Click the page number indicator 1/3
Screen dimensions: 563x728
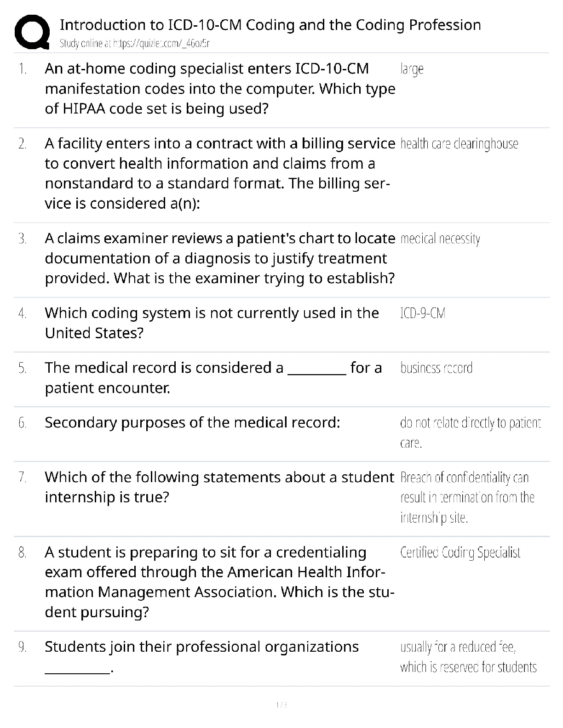point(281,705)
